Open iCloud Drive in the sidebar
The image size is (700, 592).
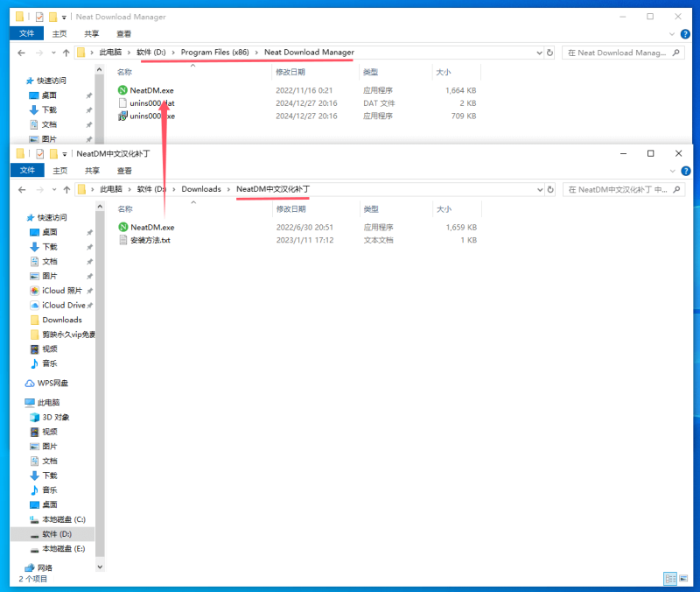click(x=63, y=305)
